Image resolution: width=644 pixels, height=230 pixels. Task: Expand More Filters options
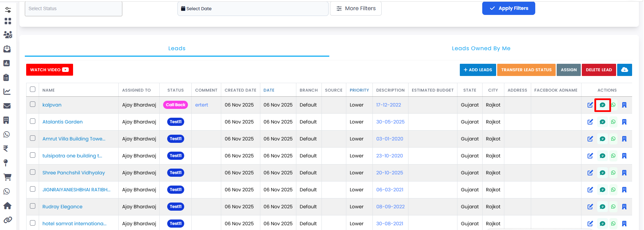[355, 8]
